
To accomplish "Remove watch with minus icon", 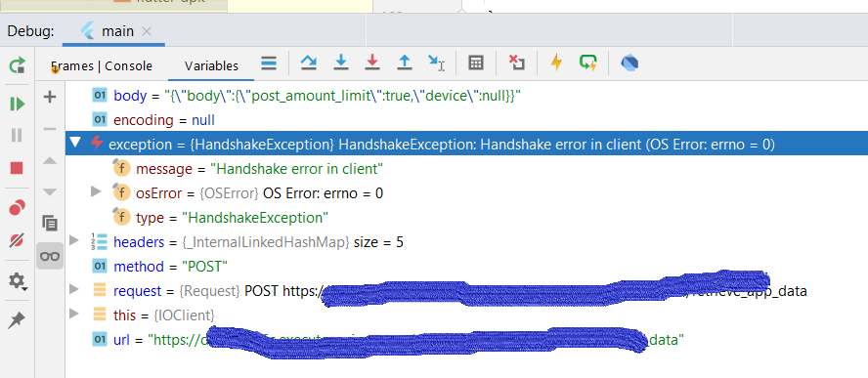I will click(50, 129).
